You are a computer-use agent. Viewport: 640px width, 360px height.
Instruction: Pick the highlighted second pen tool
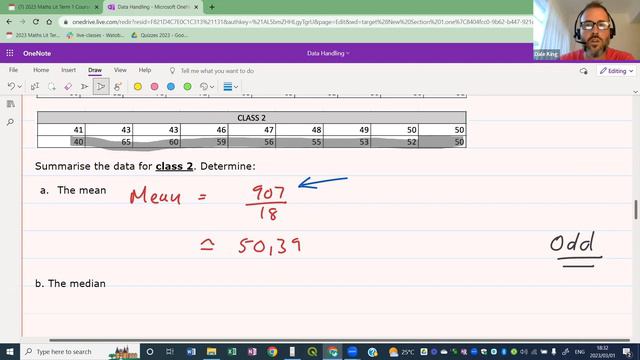pos(101,87)
